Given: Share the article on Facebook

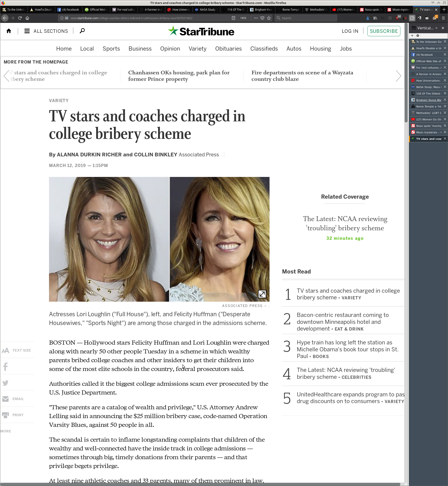Looking at the screenshot, I should click(x=5, y=367).
